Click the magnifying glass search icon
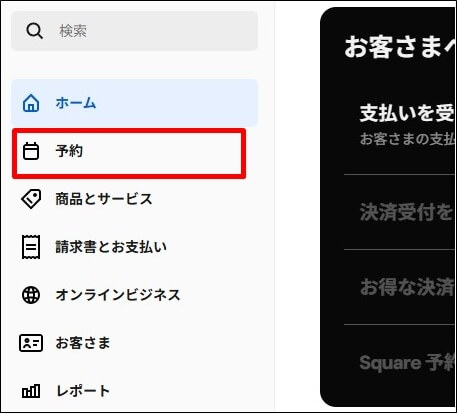Viewport: 457px width, 414px height. 34,31
